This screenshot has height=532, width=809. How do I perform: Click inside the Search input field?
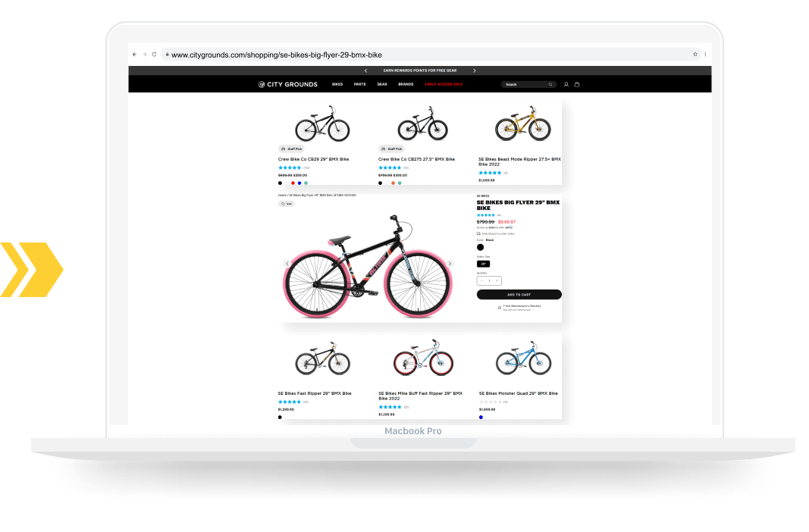point(526,84)
